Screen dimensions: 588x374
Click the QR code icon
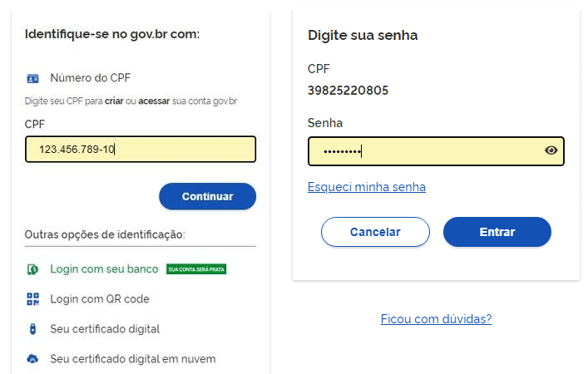pos(32,299)
